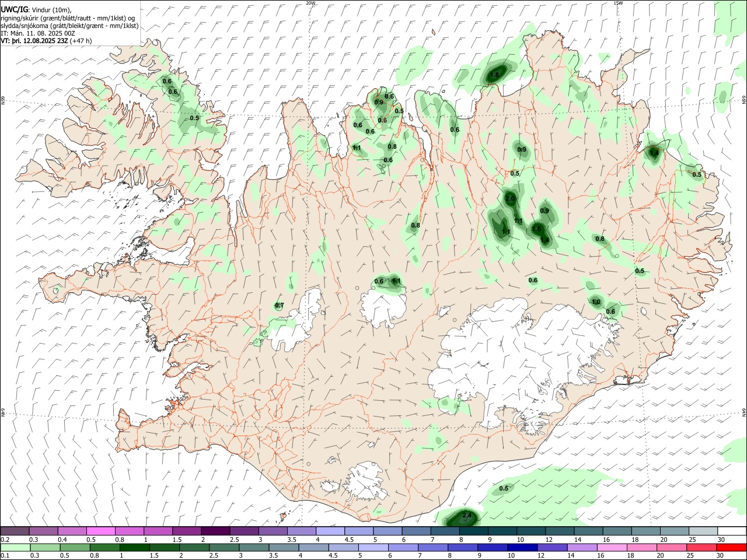Click the bright pink legend swatch between 0.5 and 0.8

tap(100, 531)
